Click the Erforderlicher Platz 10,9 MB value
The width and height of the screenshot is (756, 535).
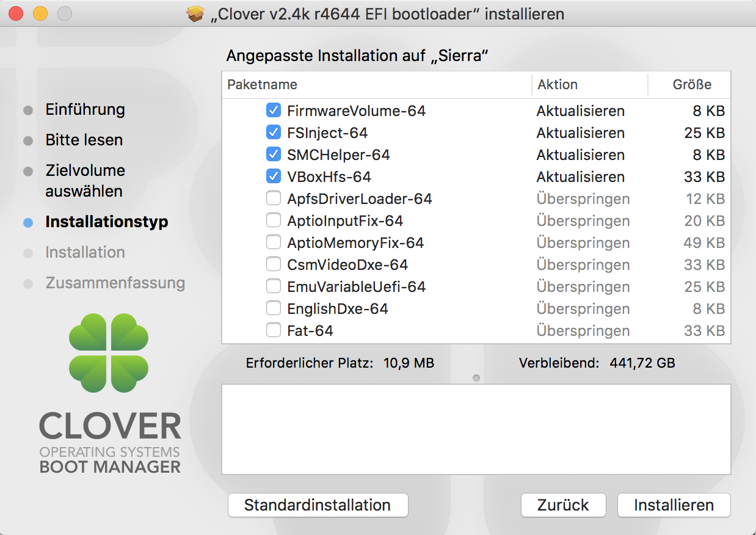(409, 363)
